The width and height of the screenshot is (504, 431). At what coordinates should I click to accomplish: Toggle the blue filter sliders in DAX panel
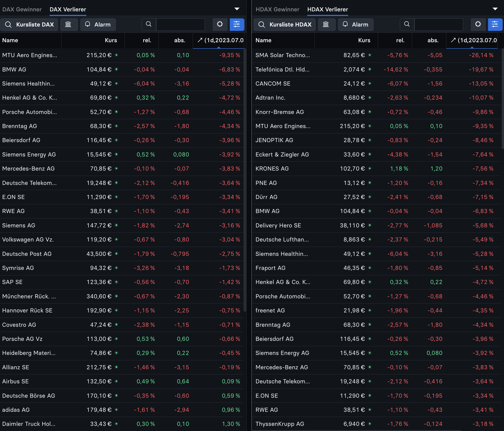237,25
